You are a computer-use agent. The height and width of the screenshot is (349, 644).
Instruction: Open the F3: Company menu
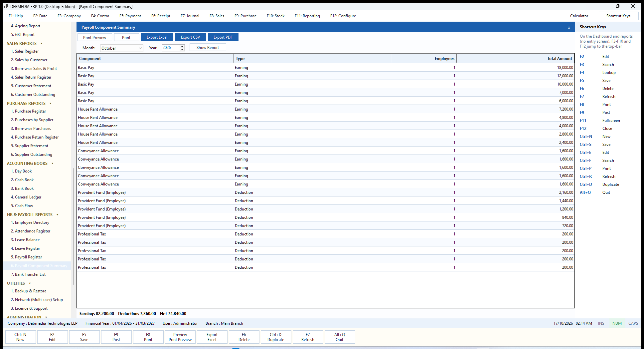point(69,16)
